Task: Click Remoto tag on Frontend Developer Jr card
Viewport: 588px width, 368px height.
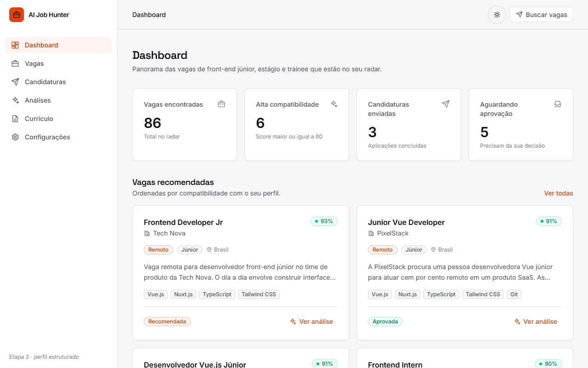Action: [158, 250]
